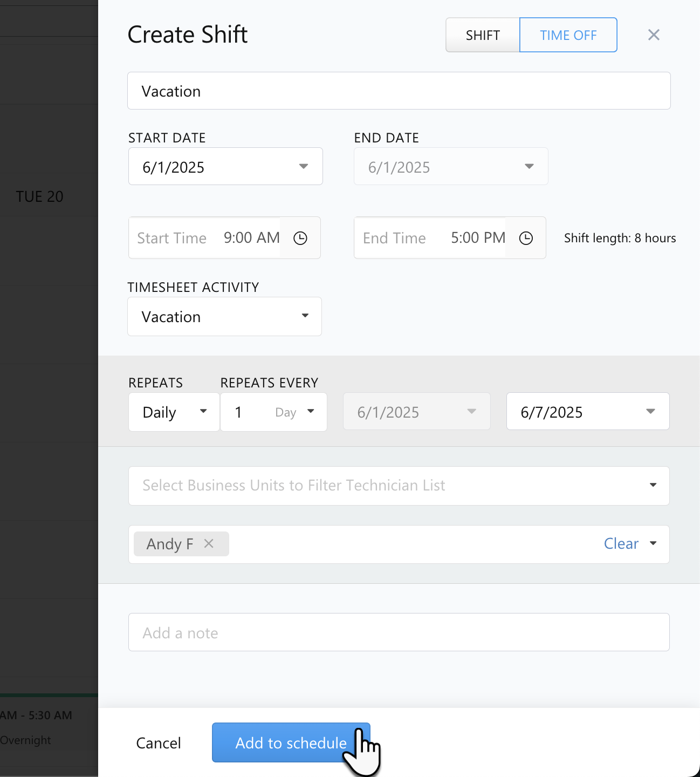This screenshot has height=777, width=700.
Task: Switch to the SHIFT tab
Action: tap(482, 35)
